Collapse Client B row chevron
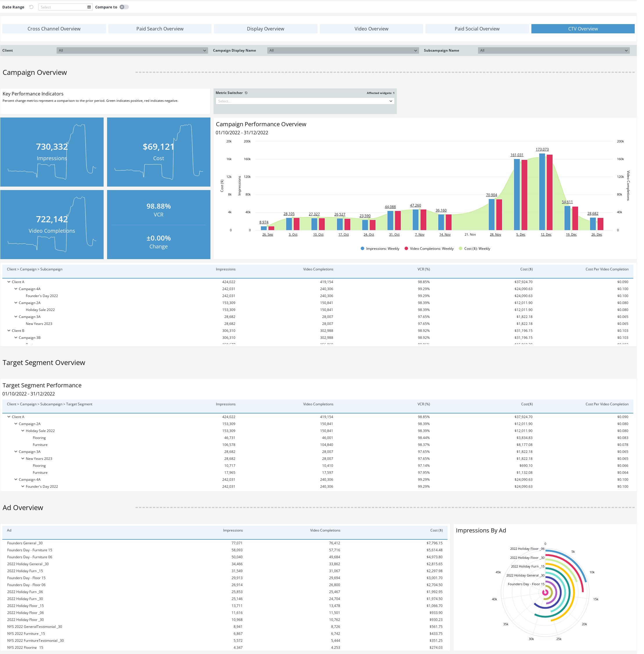 tap(9, 331)
